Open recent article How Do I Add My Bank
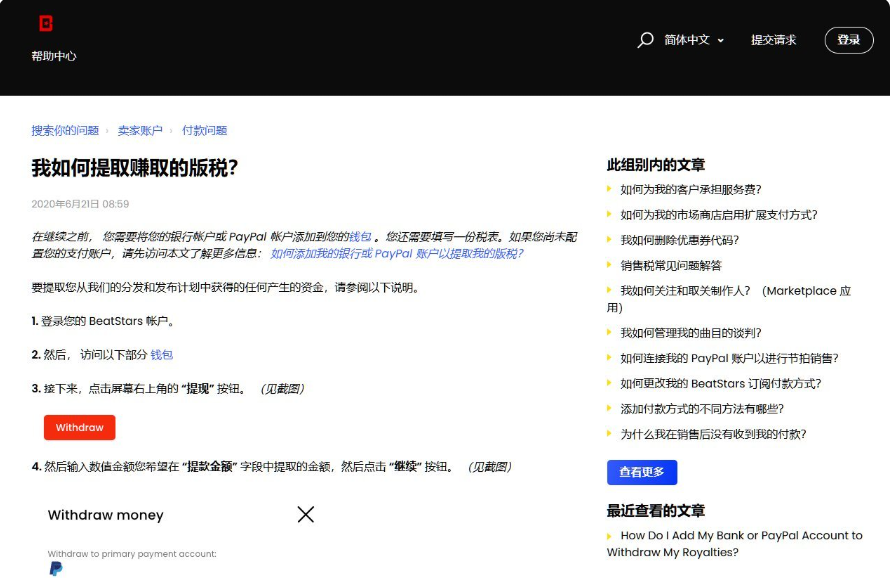This screenshot has width=895, height=578. (x=735, y=544)
